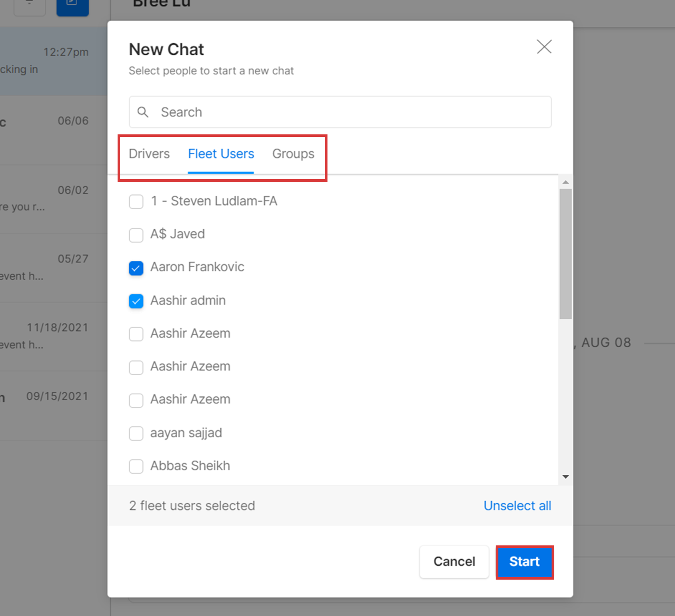
Task: Select the Fleet Users tab
Action: pos(221,154)
